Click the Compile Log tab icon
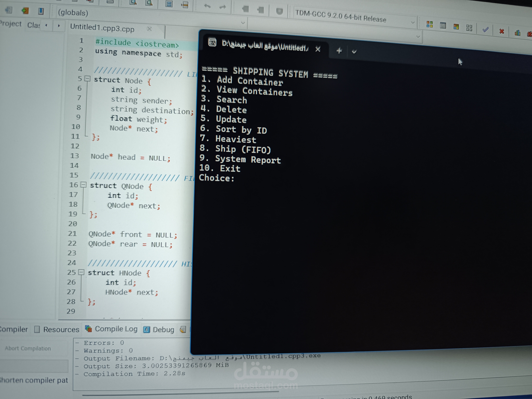Image resolution: width=532 pixels, height=399 pixels. tap(89, 329)
